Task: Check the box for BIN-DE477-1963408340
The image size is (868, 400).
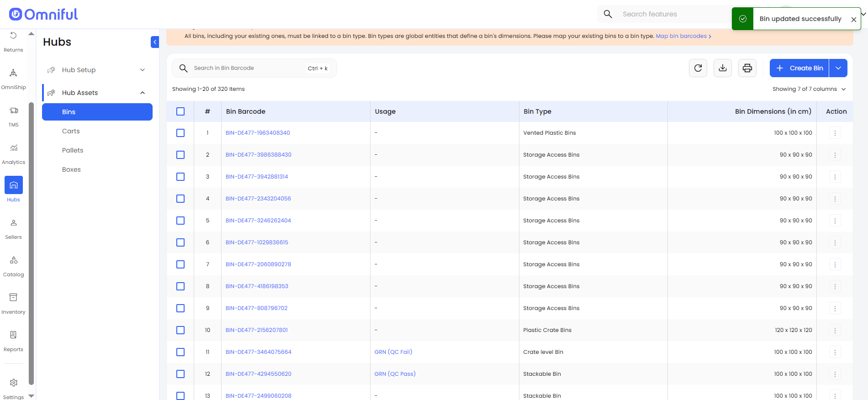Action: pyautogui.click(x=180, y=133)
